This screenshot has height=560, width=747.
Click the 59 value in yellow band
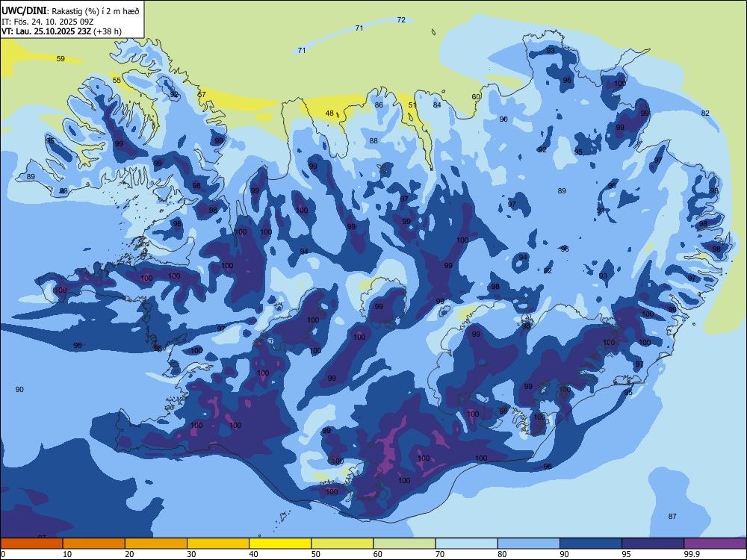pos(61,59)
